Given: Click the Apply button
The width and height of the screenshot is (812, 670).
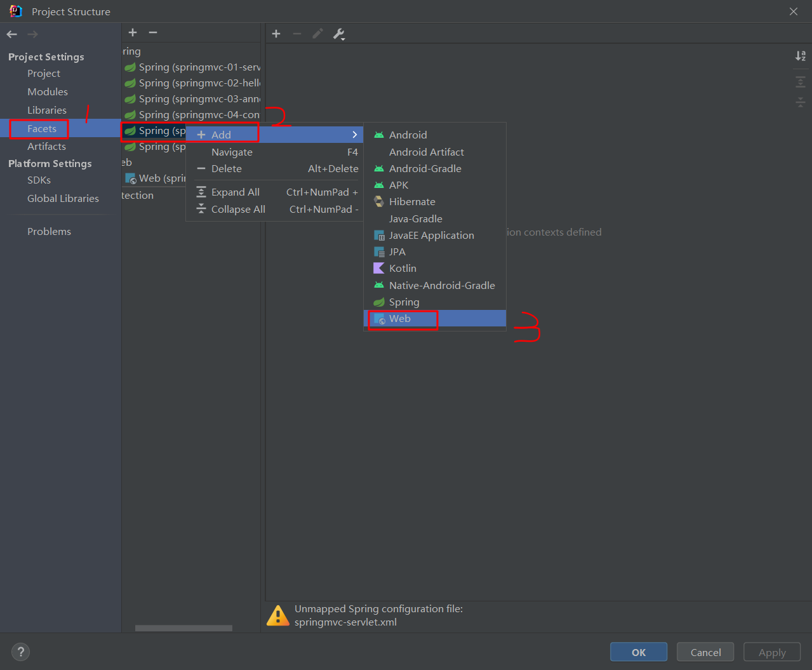Looking at the screenshot, I should click(772, 652).
